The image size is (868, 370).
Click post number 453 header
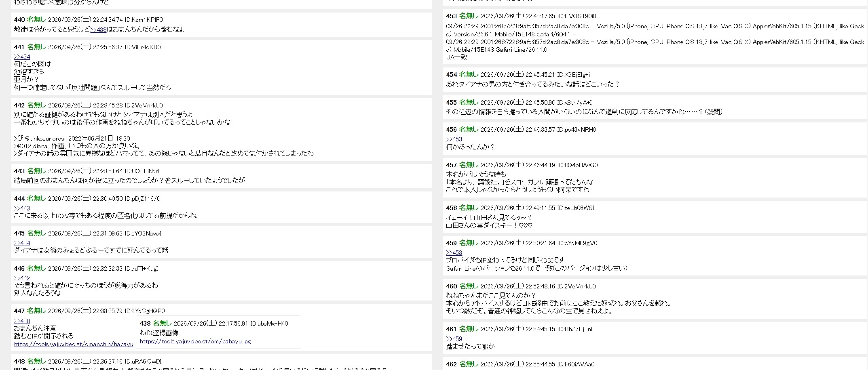(x=451, y=16)
